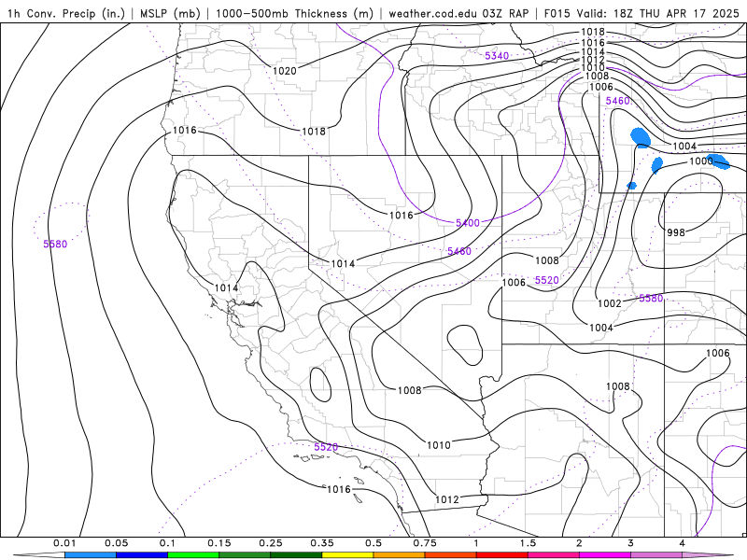The height and width of the screenshot is (560, 747).
Task: Click the 1016 label on the Oregon coast
Action: 184,130
